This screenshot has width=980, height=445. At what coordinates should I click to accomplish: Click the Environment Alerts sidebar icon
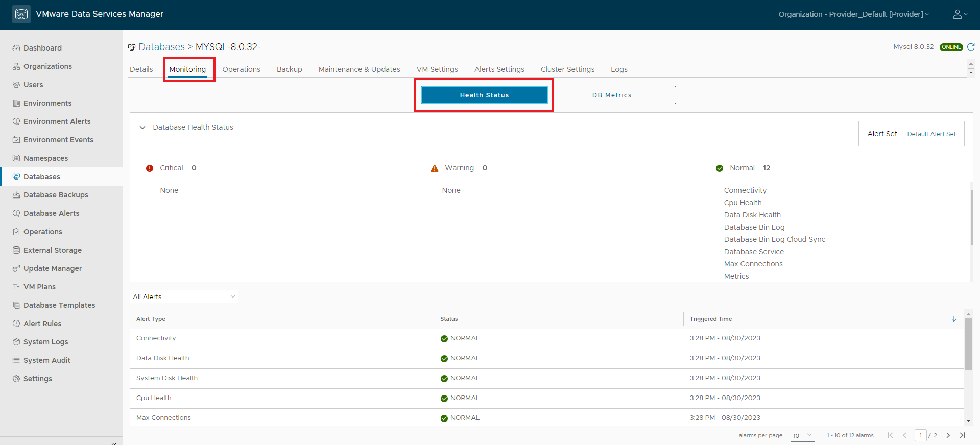16,121
